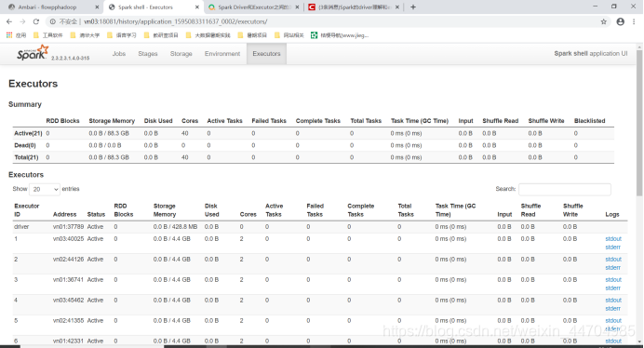Sort executors by Storage Memory header
Screen dimensions: 644x348
pyautogui.click(x=165, y=210)
